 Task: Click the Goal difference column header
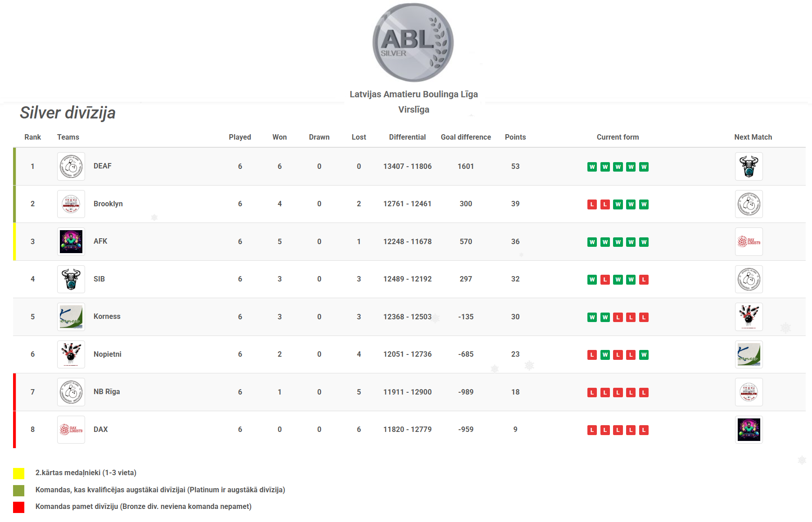[x=465, y=137]
